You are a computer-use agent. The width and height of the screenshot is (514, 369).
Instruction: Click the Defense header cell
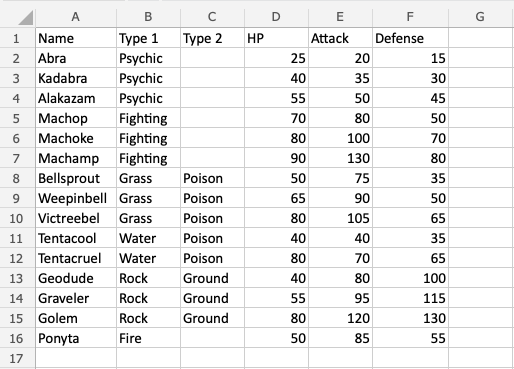coord(410,38)
